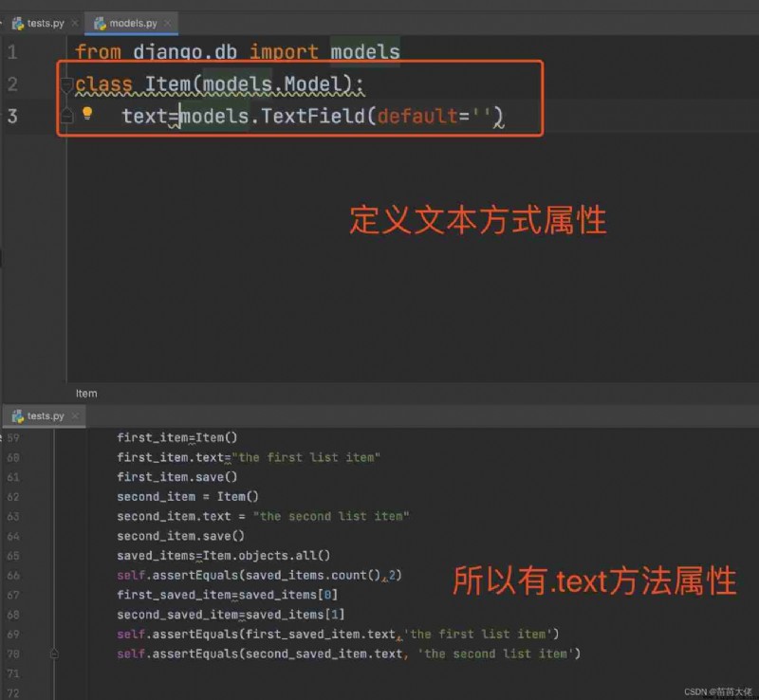Viewport: 759px width, 700px height.
Task: Click the 'from django.db import models' line
Action: click(238, 52)
